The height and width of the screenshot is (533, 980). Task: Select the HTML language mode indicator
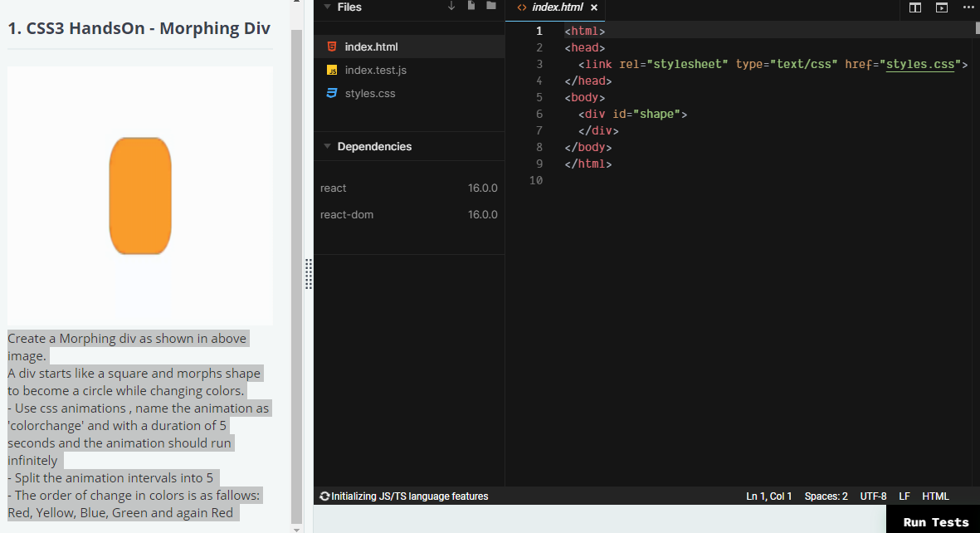tap(935, 496)
